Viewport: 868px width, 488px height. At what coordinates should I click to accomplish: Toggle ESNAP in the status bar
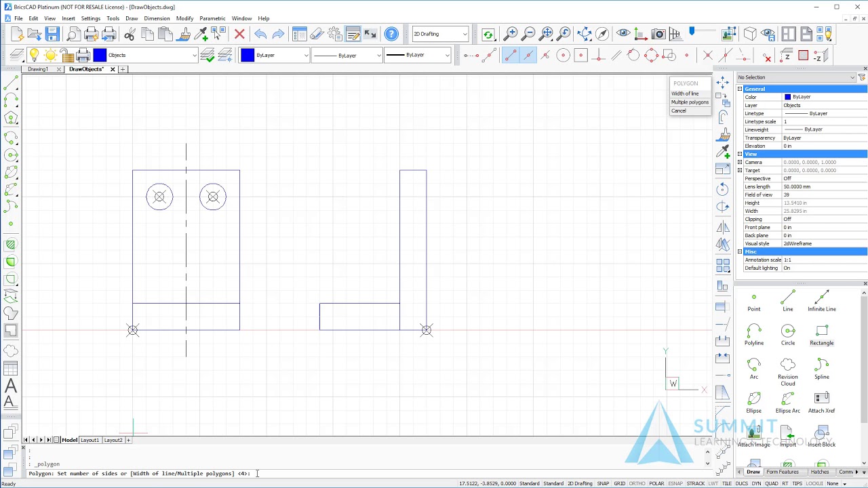click(675, 483)
